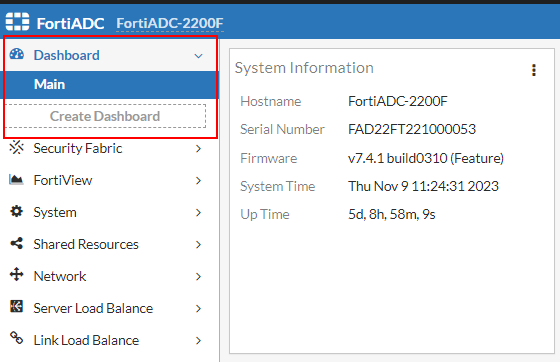The height and width of the screenshot is (362, 560).
Task: Click the System Time label
Action: tap(278, 186)
